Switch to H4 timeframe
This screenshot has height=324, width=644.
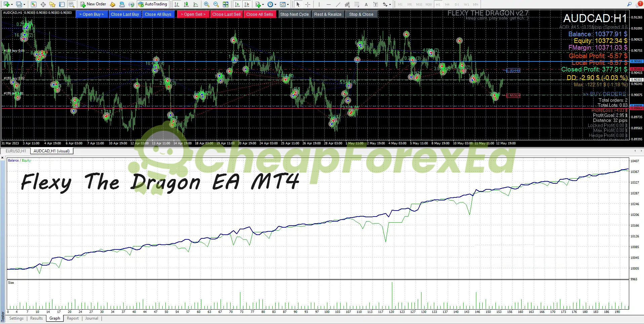[447, 4]
